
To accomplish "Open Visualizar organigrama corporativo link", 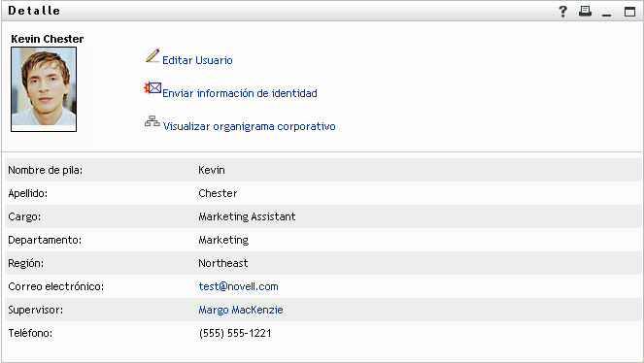I will click(250, 126).
